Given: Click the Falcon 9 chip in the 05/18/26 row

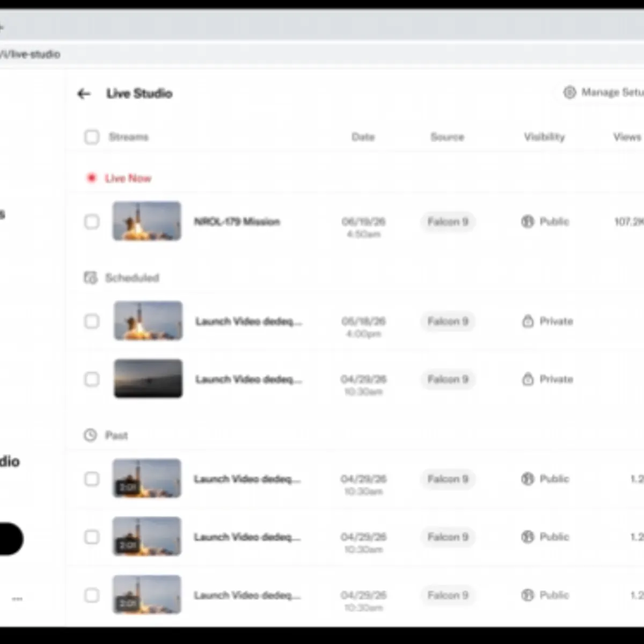Looking at the screenshot, I should (x=448, y=321).
